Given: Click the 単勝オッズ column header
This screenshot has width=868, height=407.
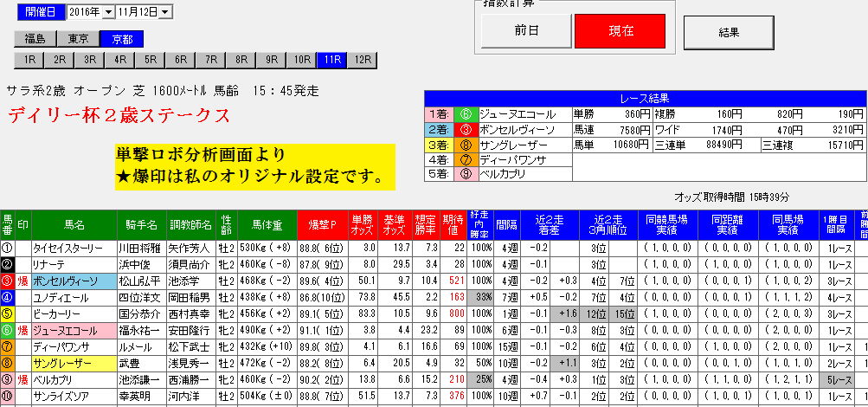Looking at the screenshot, I should (363, 225).
